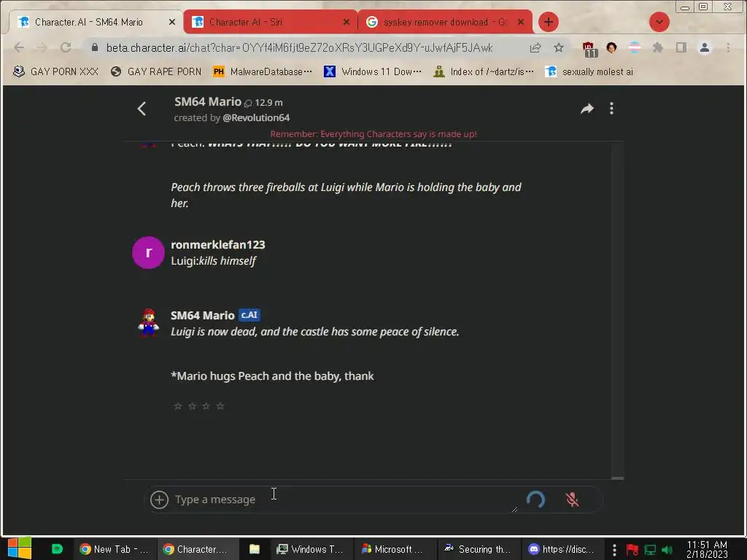Rate the reply one star
Screen dimensions: 747x560
point(178,405)
